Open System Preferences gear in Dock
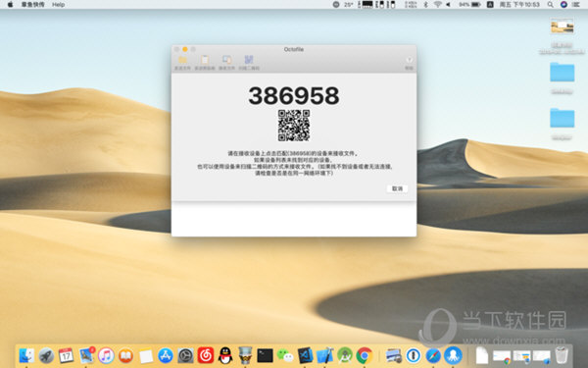 tap(185, 355)
